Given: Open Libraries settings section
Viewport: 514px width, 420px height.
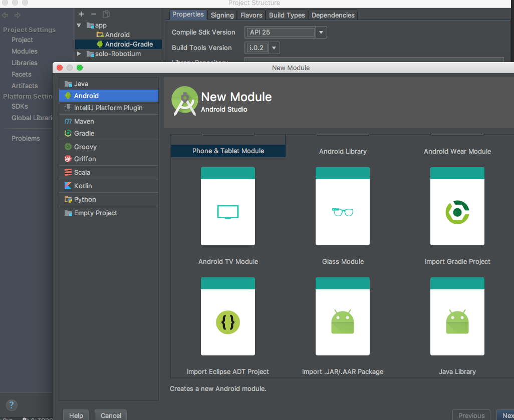Looking at the screenshot, I should (x=25, y=63).
